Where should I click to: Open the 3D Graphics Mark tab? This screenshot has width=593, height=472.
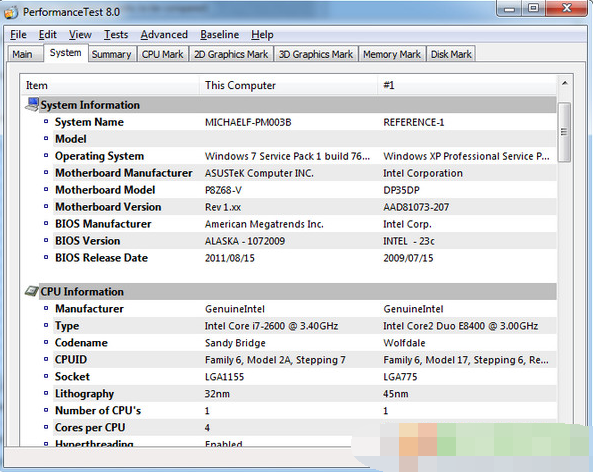316,54
